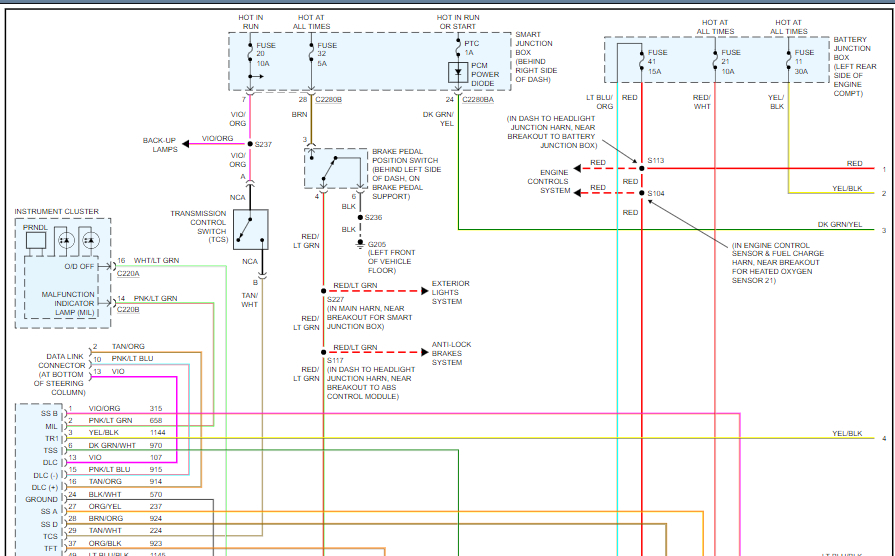Select Fuse 41 15A in battery junction box
Image resolution: width=895 pixels, height=556 pixels.
pyautogui.click(x=640, y=60)
